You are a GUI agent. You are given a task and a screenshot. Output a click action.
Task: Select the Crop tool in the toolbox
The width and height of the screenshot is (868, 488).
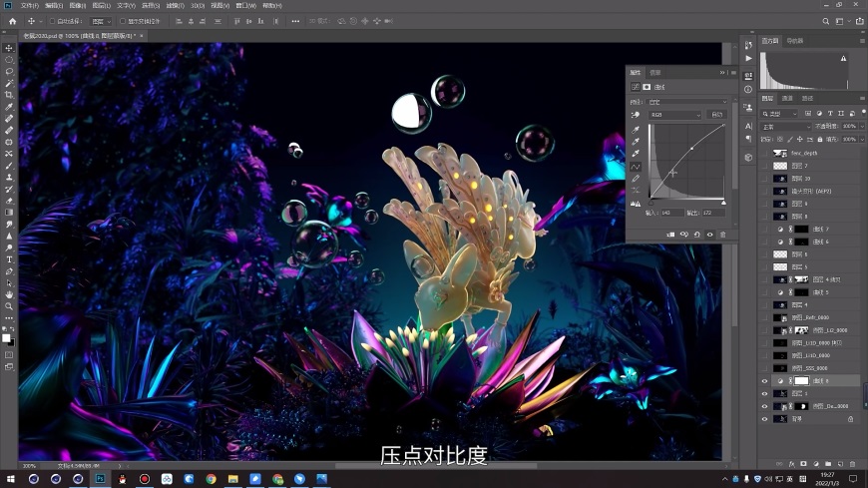pos(9,95)
